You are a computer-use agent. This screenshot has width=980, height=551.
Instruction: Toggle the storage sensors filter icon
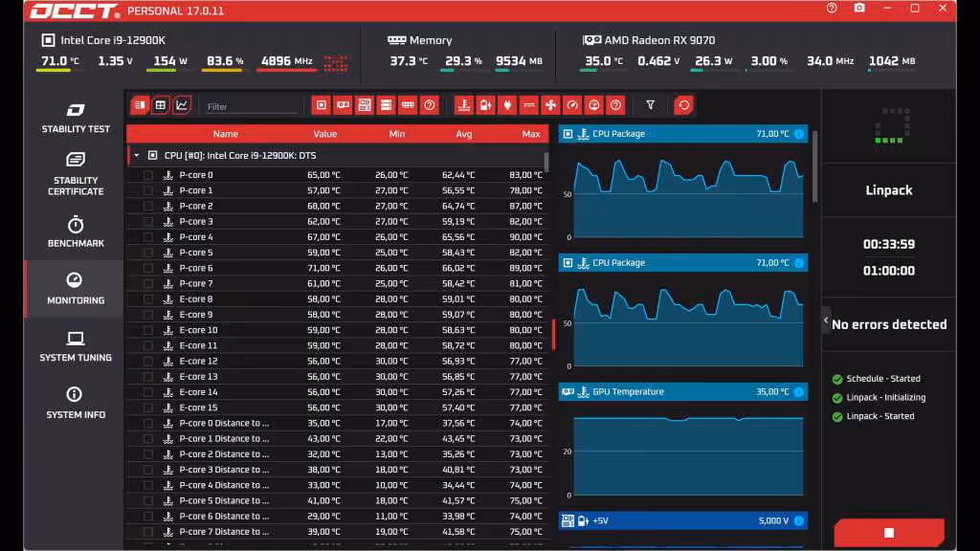[x=387, y=105]
